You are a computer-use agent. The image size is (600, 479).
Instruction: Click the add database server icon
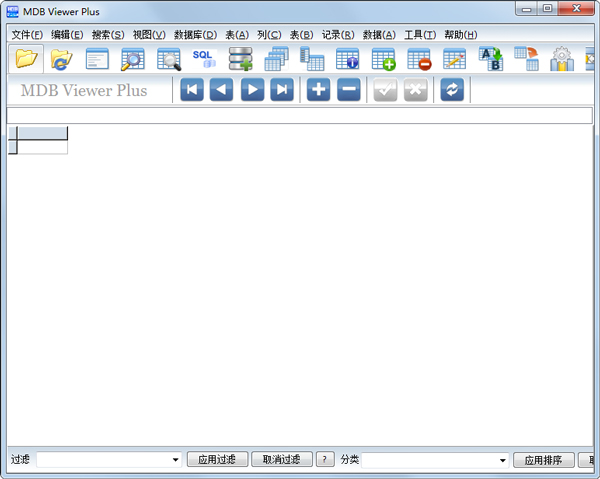(240, 59)
